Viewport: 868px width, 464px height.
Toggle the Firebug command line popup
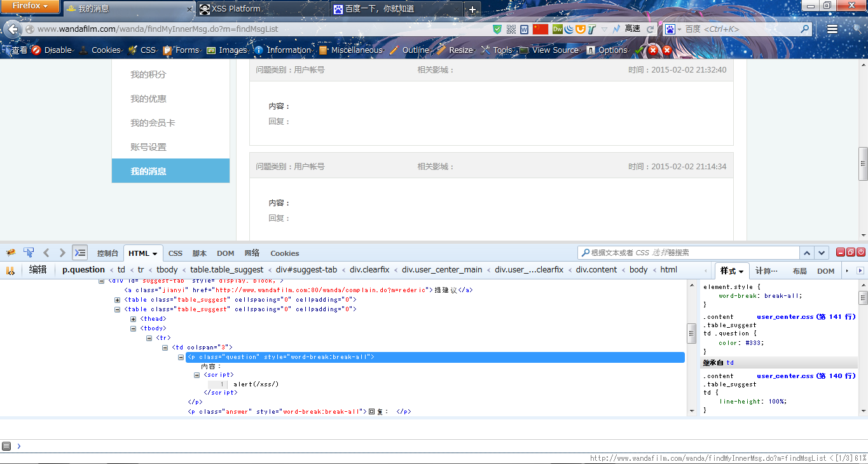pyautogui.click(x=79, y=253)
